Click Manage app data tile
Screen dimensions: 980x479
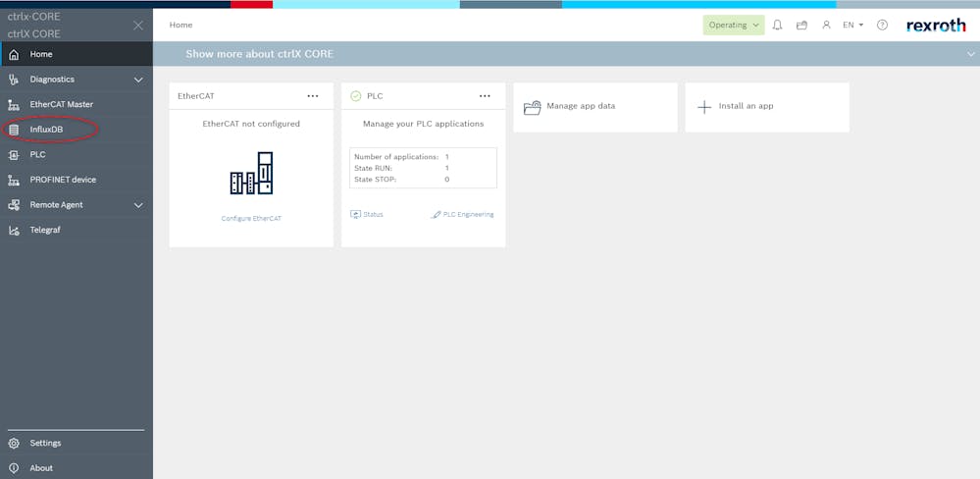[595, 108]
